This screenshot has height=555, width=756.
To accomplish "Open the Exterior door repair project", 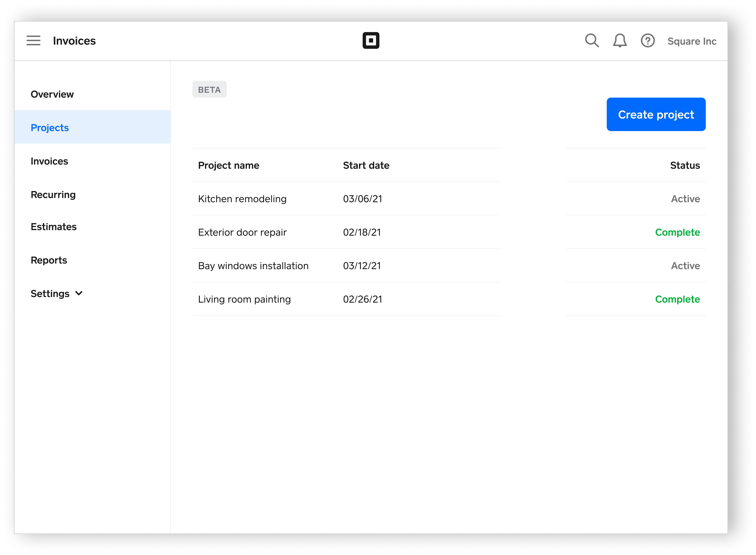I will point(242,233).
